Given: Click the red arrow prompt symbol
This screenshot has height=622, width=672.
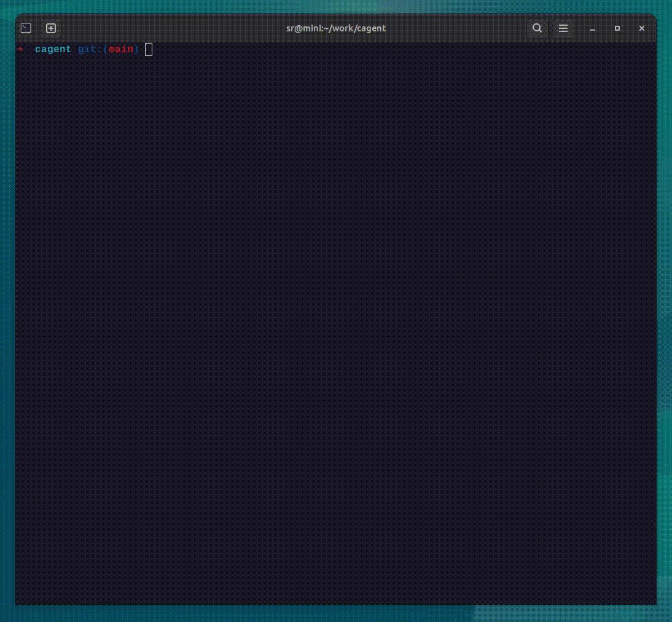Looking at the screenshot, I should [20, 49].
